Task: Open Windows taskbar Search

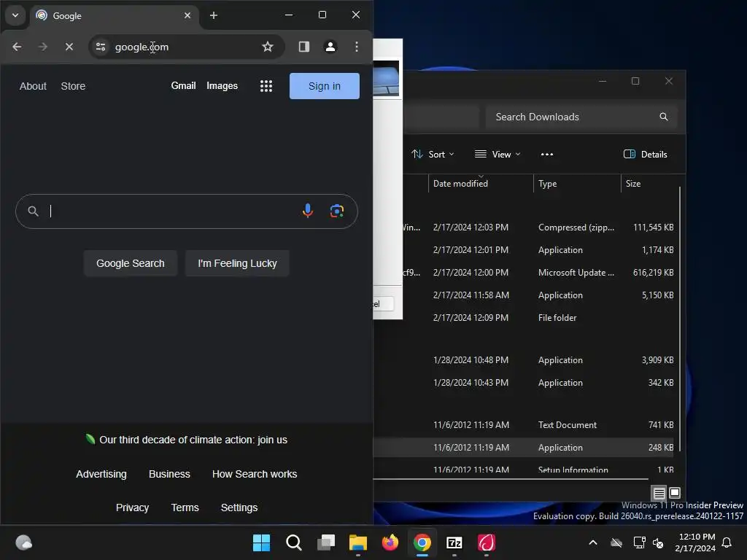Action: click(x=293, y=542)
